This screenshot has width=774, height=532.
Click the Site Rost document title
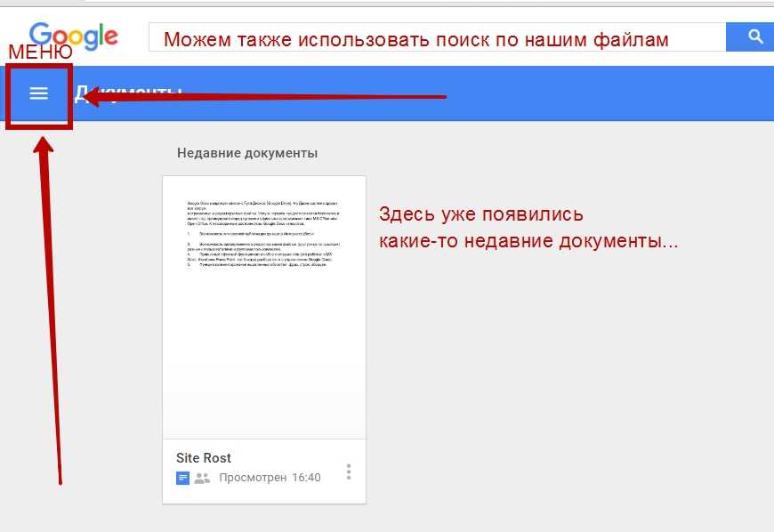click(204, 457)
